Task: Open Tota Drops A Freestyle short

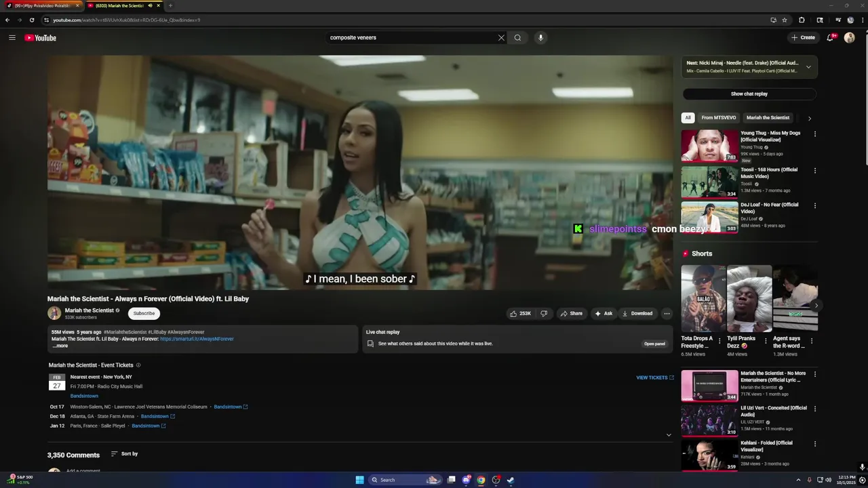Action: point(703,298)
